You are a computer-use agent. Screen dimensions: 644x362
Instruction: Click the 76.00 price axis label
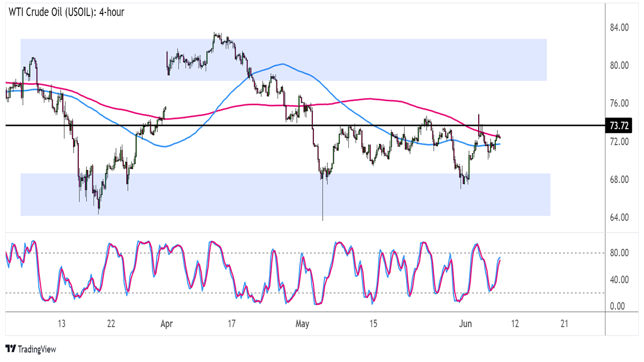pos(618,104)
